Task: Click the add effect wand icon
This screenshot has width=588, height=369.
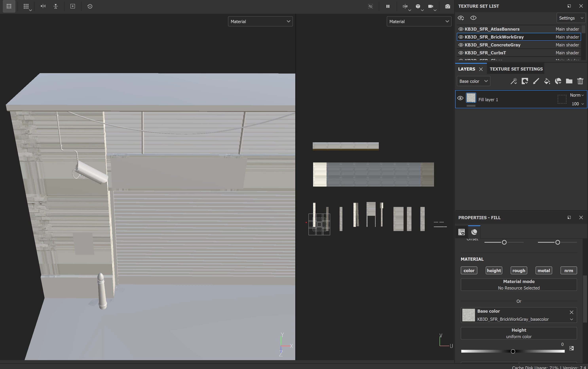Action: tap(514, 81)
